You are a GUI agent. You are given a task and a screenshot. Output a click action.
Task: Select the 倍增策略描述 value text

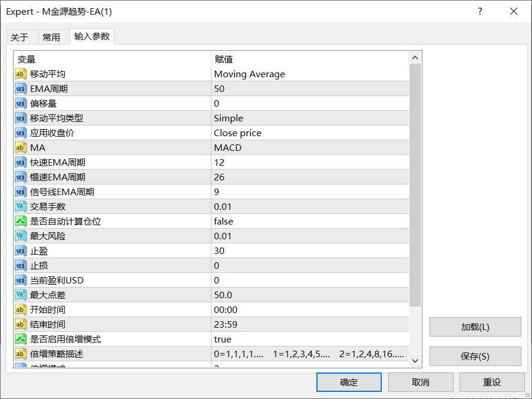coord(309,354)
